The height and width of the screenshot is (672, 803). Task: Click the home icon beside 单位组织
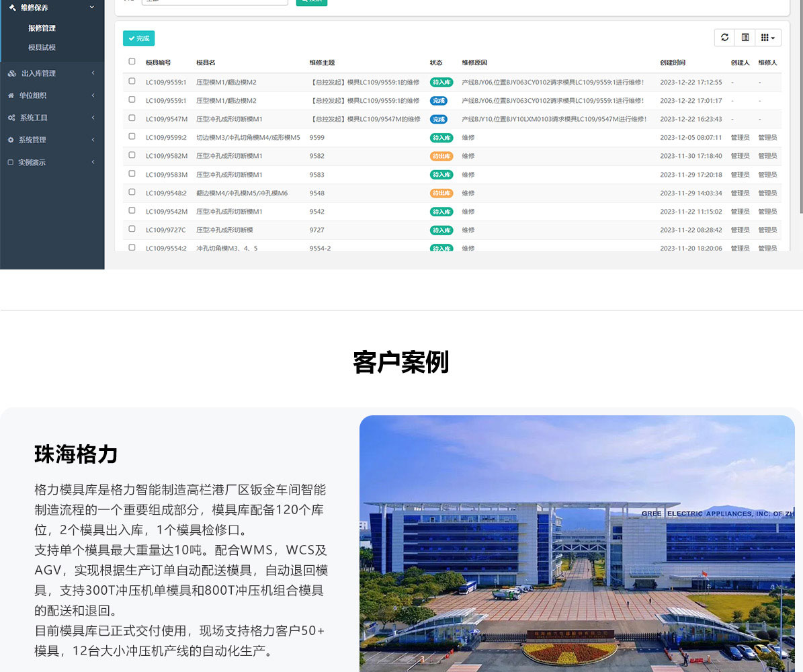point(11,95)
